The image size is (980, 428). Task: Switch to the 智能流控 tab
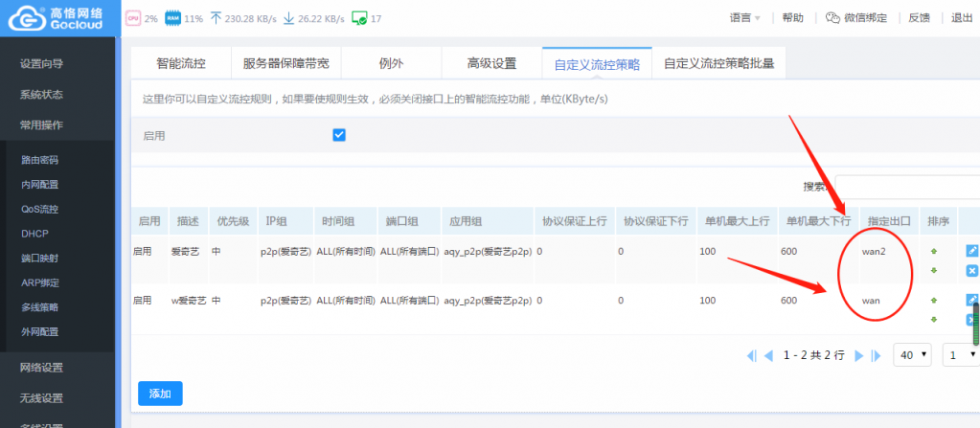pyautogui.click(x=181, y=64)
